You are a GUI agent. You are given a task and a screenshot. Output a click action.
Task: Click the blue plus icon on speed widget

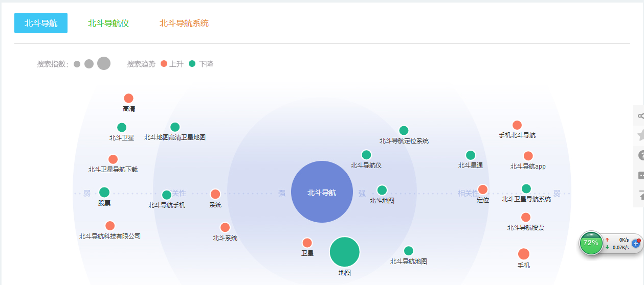[x=636, y=244]
